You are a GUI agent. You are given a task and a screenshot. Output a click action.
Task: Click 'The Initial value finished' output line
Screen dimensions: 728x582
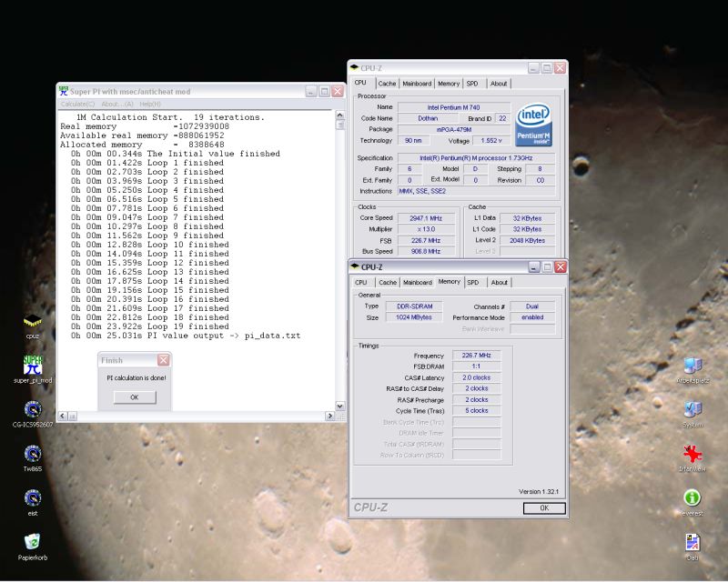(176, 154)
